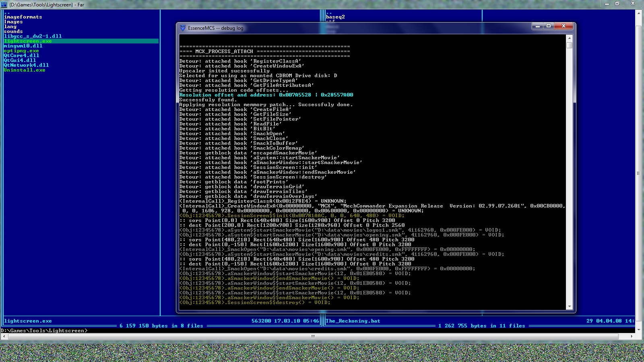Screen dimensions: 644x362
Task: Click Far window horizontal scrollbar left arrow
Action: coord(4,336)
